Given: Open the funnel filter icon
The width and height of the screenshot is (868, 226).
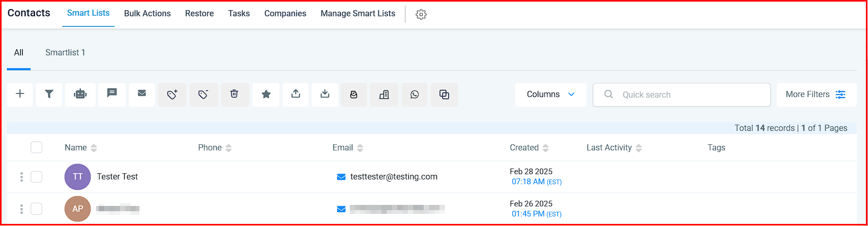Looking at the screenshot, I should (49, 95).
